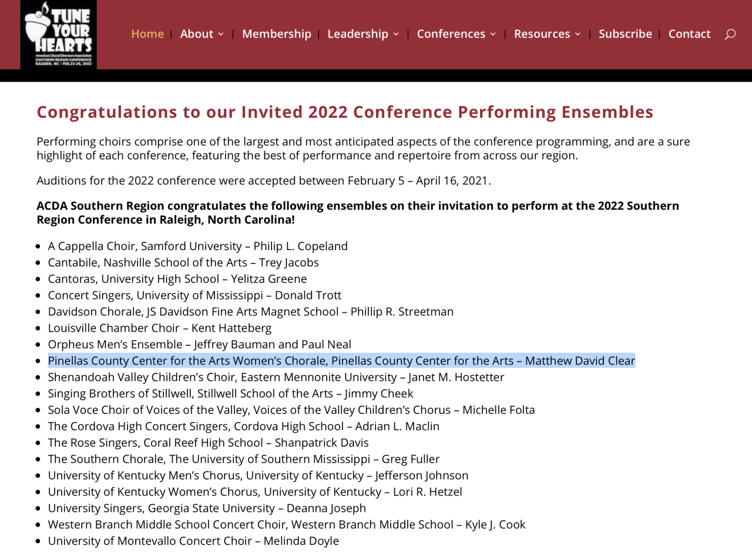Click the University of Montevallo Concert Choir entry
The image size is (752, 560).
tap(193, 541)
